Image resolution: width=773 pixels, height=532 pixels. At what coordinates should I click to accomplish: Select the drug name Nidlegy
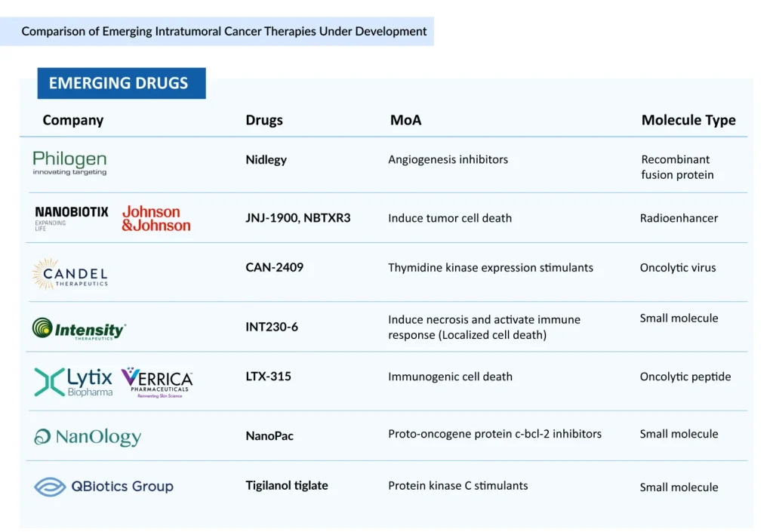(x=266, y=160)
